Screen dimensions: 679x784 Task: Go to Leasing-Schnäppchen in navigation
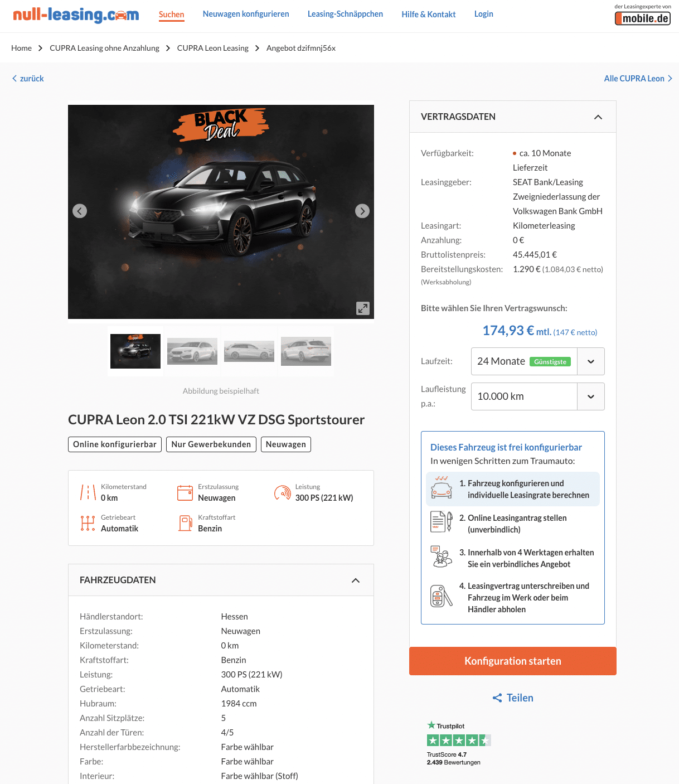pos(345,14)
